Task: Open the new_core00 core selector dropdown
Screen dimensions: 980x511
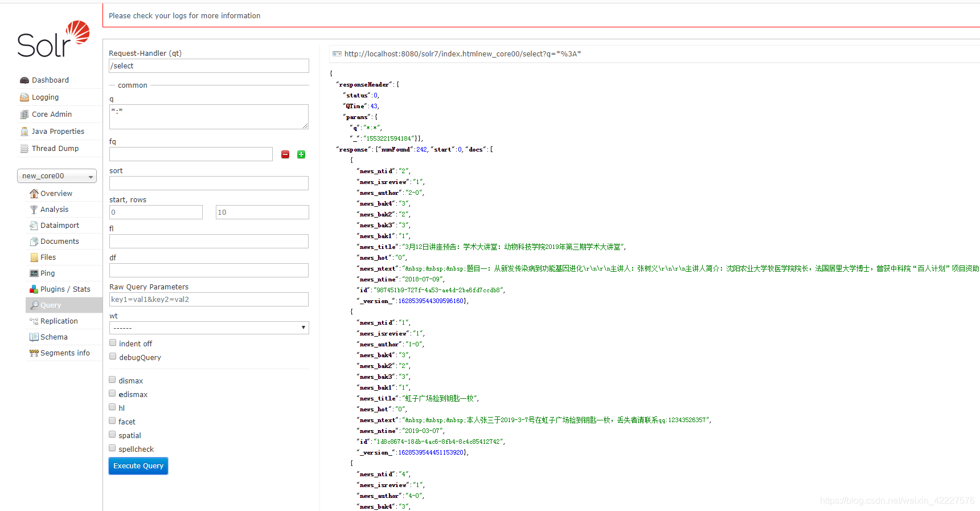Action: tap(57, 176)
